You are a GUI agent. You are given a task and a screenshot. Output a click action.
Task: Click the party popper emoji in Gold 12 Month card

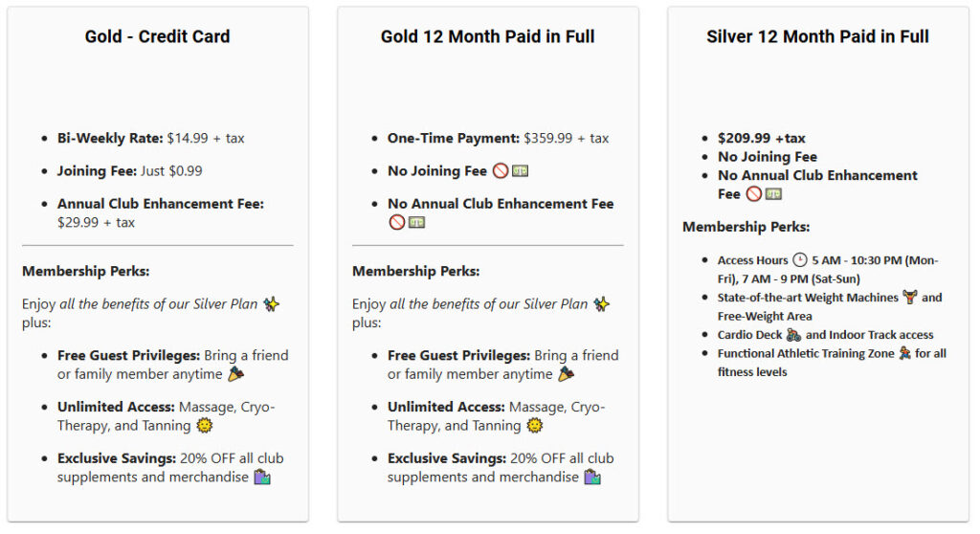click(x=566, y=374)
